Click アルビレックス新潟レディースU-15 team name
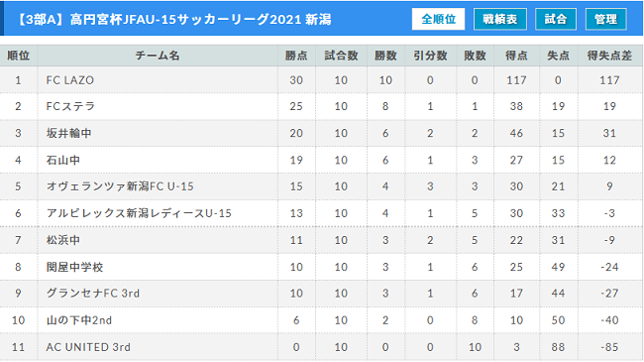The image size is (644, 362). [x=139, y=213]
